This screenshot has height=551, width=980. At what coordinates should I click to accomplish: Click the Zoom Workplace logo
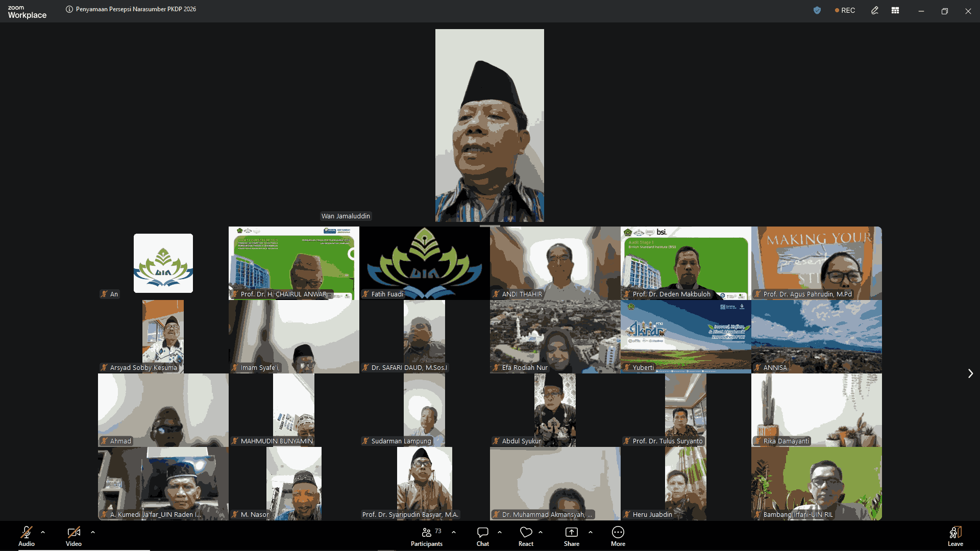pyautogui.click(x=27, y=12)
